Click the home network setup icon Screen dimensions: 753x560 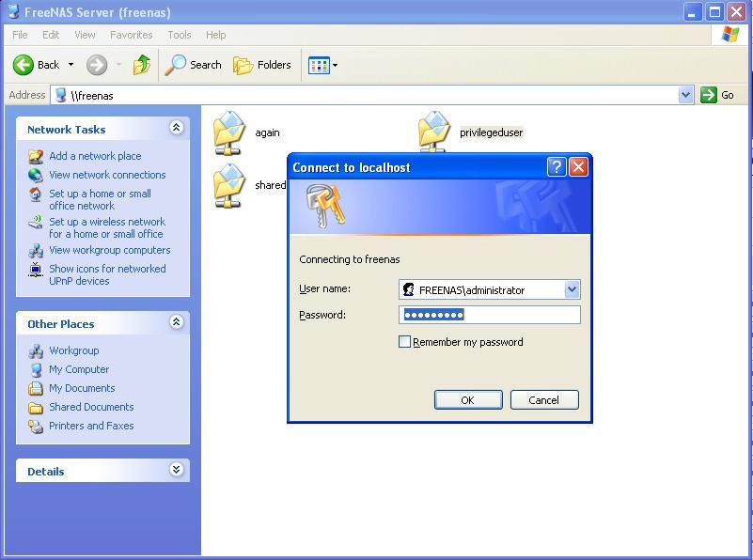(36, 194)
